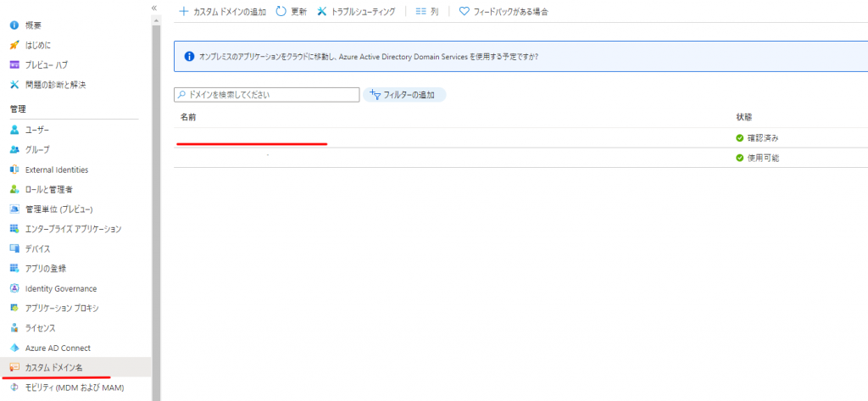Click フィルターの追加 button
This screenshot has height=401, width=868.
tap(404, 95)
